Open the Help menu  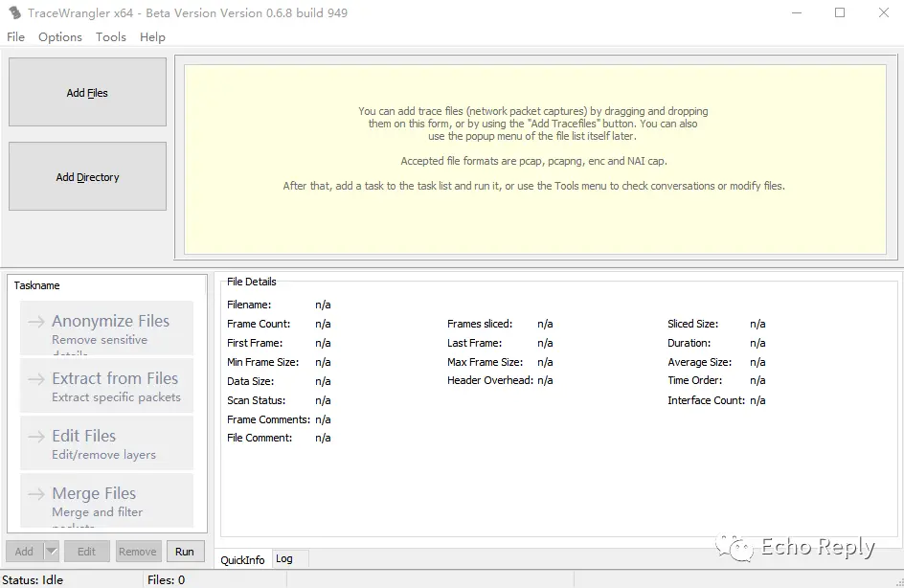[x=152, y=37]
